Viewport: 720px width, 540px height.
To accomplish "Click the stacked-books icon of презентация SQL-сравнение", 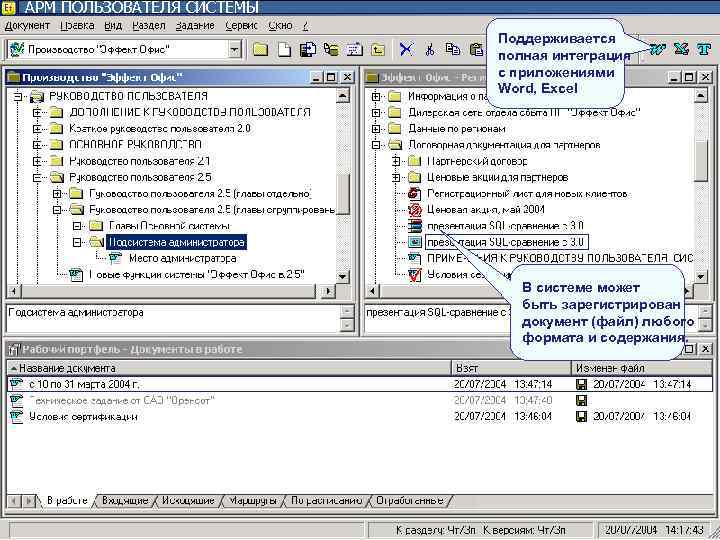I will click(x=415, y=226).
